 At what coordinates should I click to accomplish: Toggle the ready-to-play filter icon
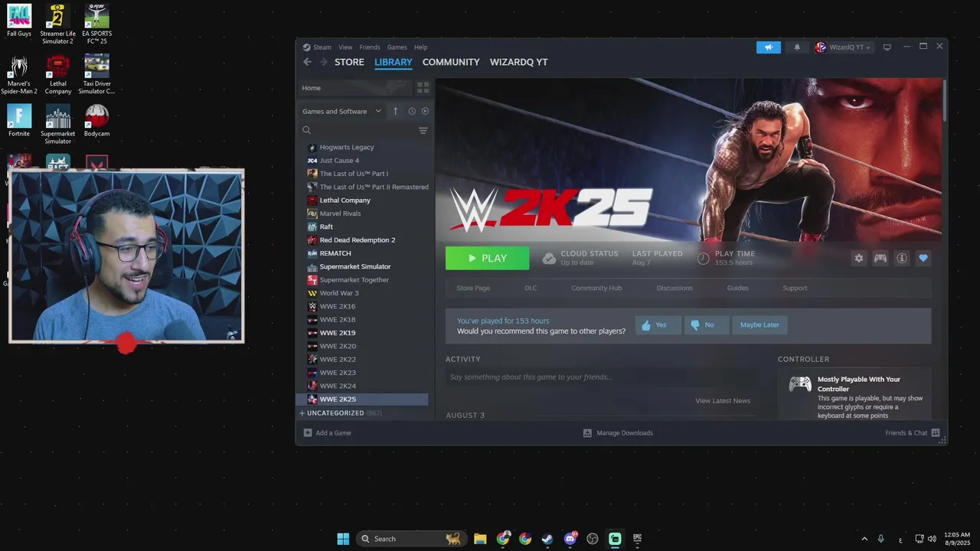pos(425,111)
